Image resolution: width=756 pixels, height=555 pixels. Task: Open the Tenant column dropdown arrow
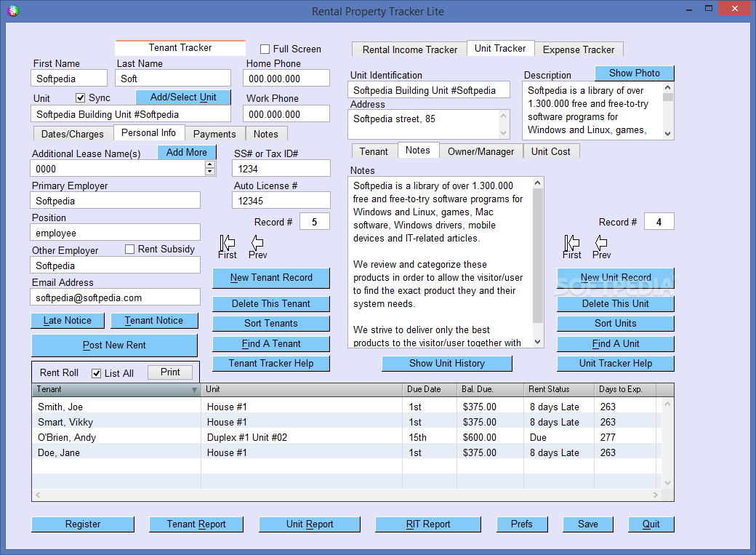pyautogui.click(x=194, y=389)
